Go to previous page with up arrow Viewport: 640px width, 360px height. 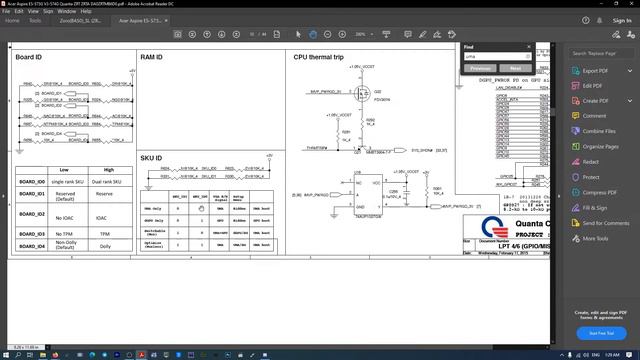[x=207, y=35]
